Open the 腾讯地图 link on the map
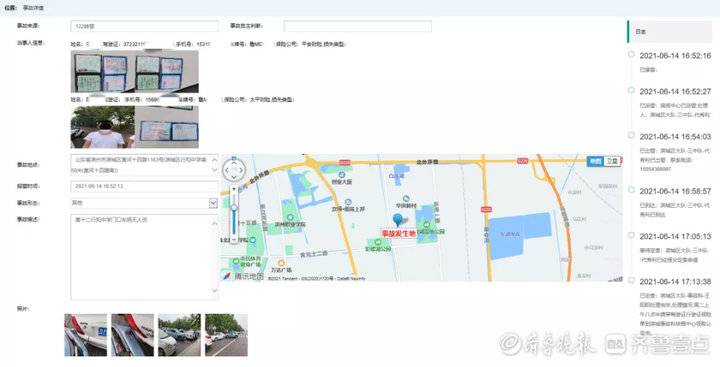The height and width of the screenshot is (367, 720). pos(249,277)
